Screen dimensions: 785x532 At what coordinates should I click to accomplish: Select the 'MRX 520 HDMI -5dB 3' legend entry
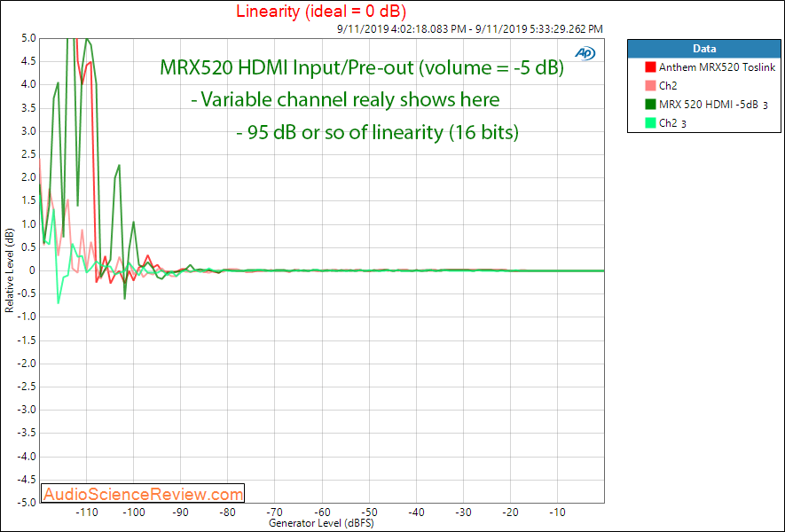tap(713, 105)
